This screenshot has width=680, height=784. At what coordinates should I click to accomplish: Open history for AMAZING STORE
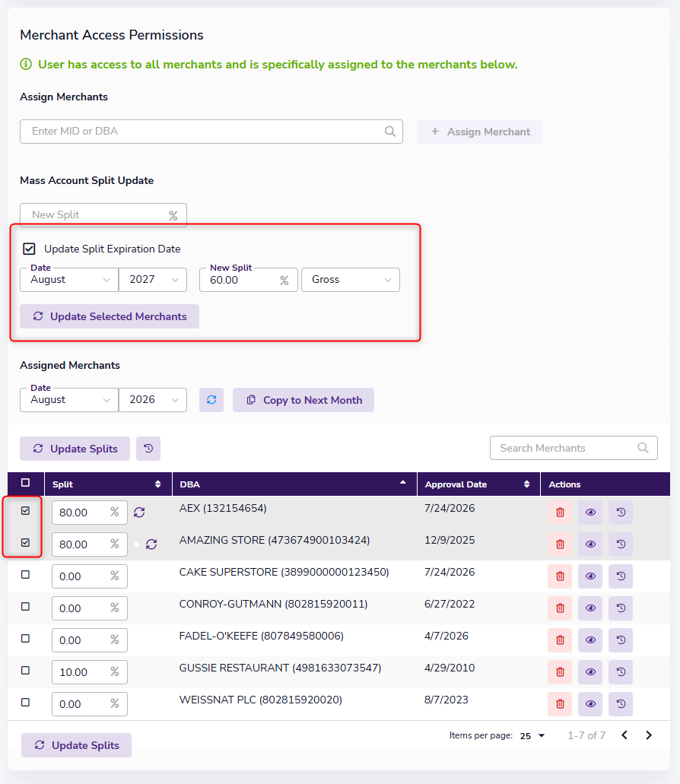pos(621,544)
